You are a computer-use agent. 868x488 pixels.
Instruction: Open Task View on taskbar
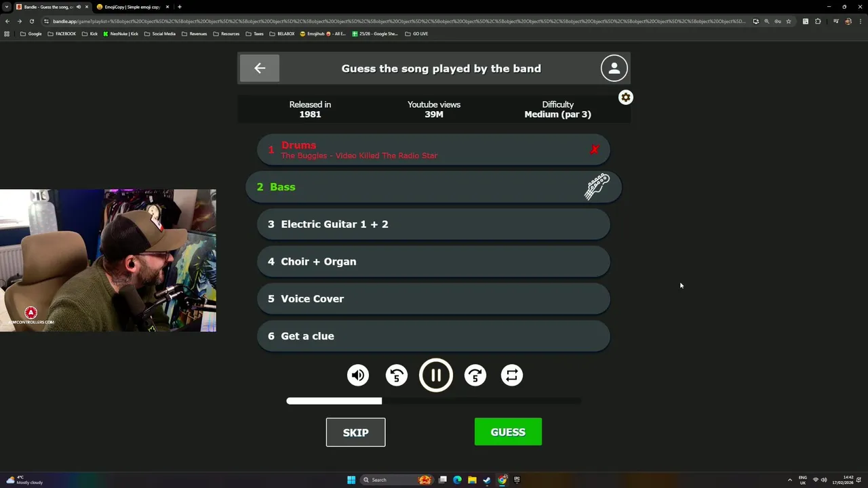click(x=442, y=480)
